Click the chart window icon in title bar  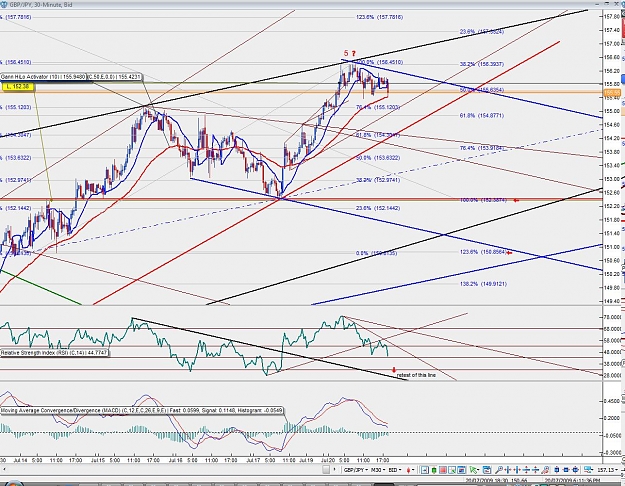(3, 5)
